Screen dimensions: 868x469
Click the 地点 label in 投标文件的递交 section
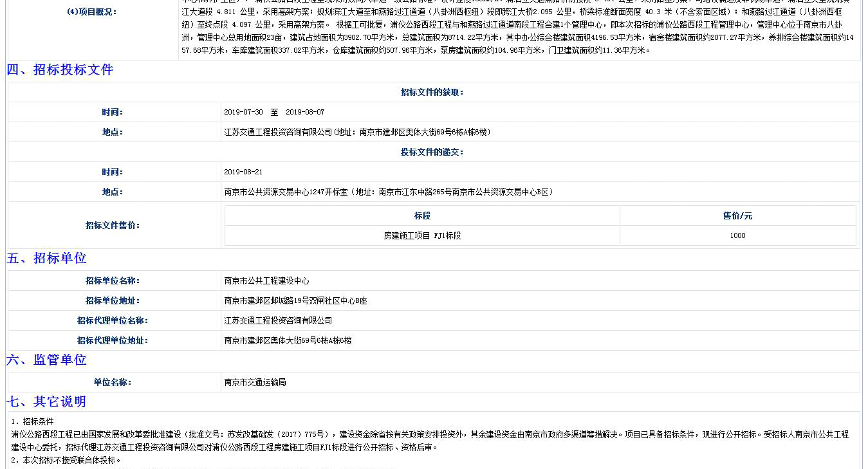tap(113, 192)
